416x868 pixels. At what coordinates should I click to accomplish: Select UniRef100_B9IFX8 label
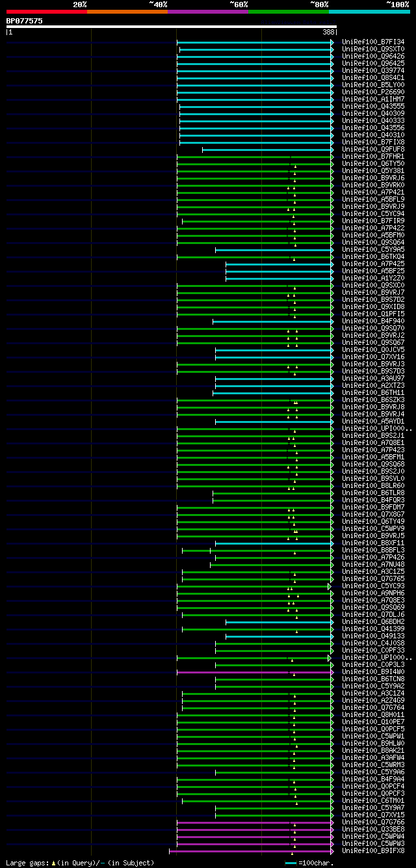point(373,851)
